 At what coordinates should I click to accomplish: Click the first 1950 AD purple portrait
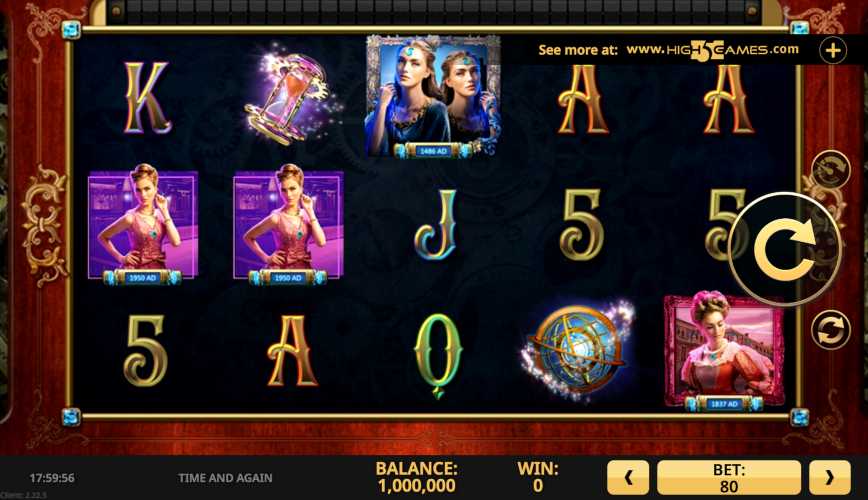click(143, 224)
